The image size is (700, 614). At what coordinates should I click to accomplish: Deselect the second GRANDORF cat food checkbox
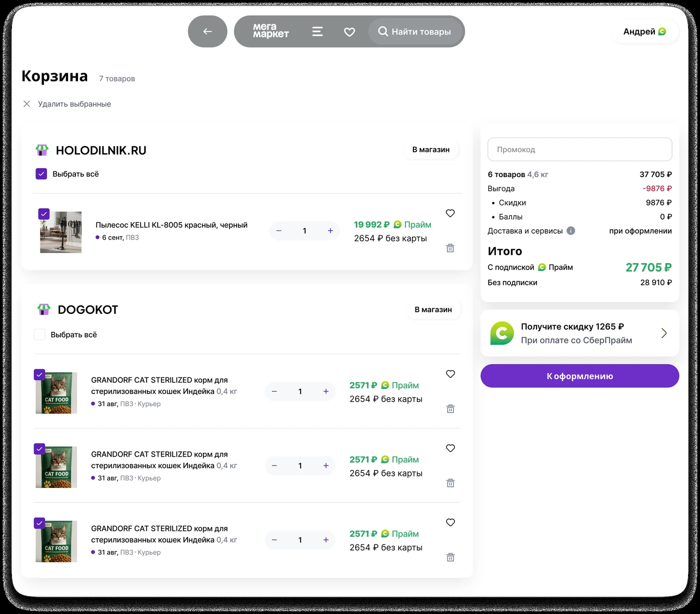pos(39,448)
